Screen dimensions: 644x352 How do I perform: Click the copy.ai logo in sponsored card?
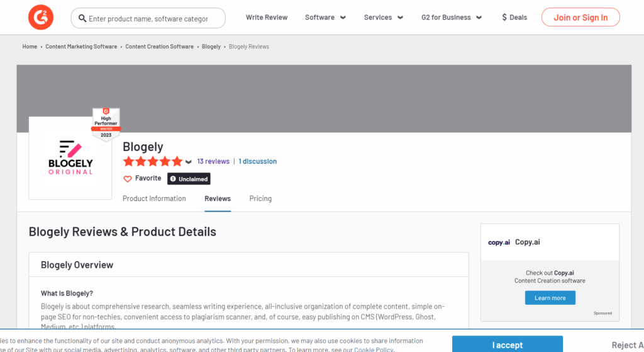coord(499,242)
